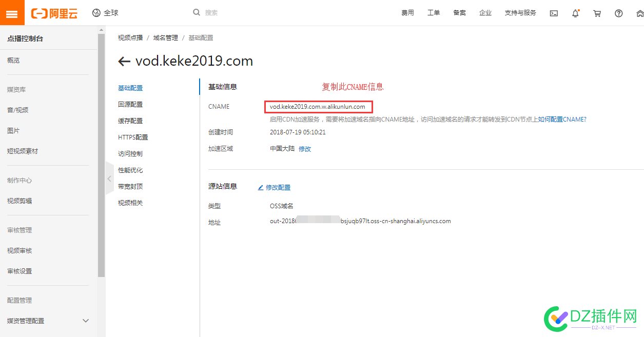This screenshot has height=337, width=644.
Task: Open the 如何配置CNAME? help link
Action: point(562,120)
